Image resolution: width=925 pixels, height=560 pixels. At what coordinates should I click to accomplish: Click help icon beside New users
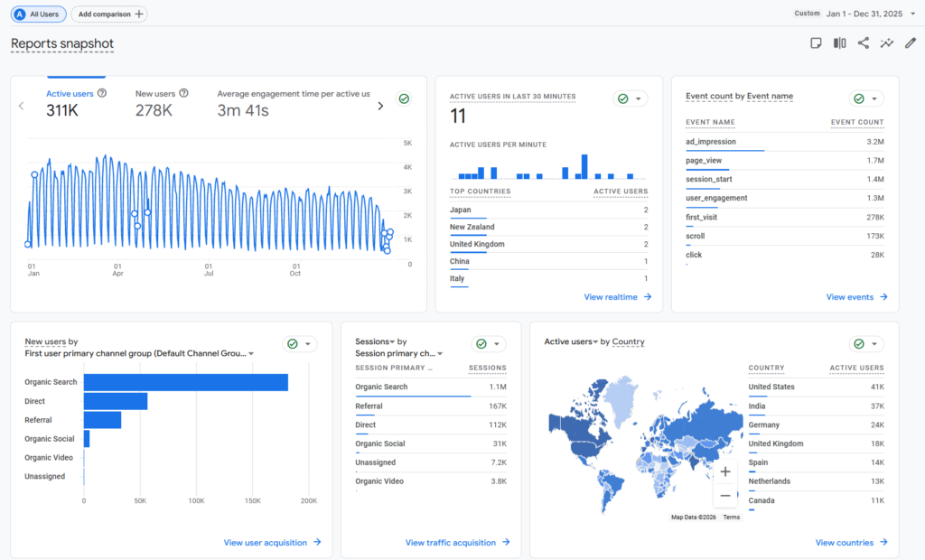click(x=183, y=93)
